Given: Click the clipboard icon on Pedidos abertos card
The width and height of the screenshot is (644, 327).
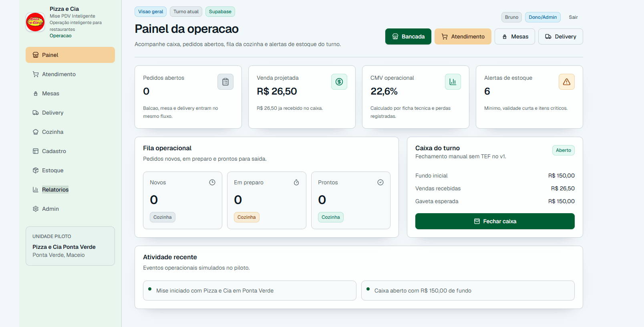Looking at the screenshot, I should pos(225,82).
